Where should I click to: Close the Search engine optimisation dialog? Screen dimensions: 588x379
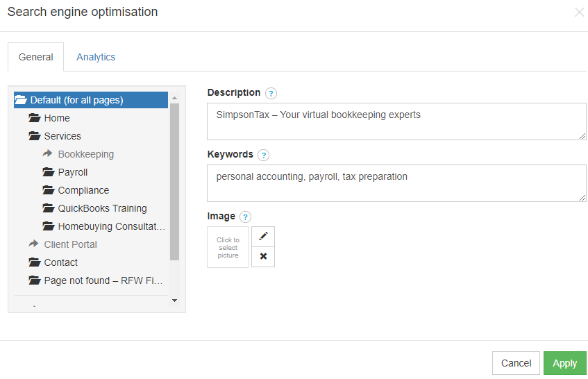click(x=579, y=12)
